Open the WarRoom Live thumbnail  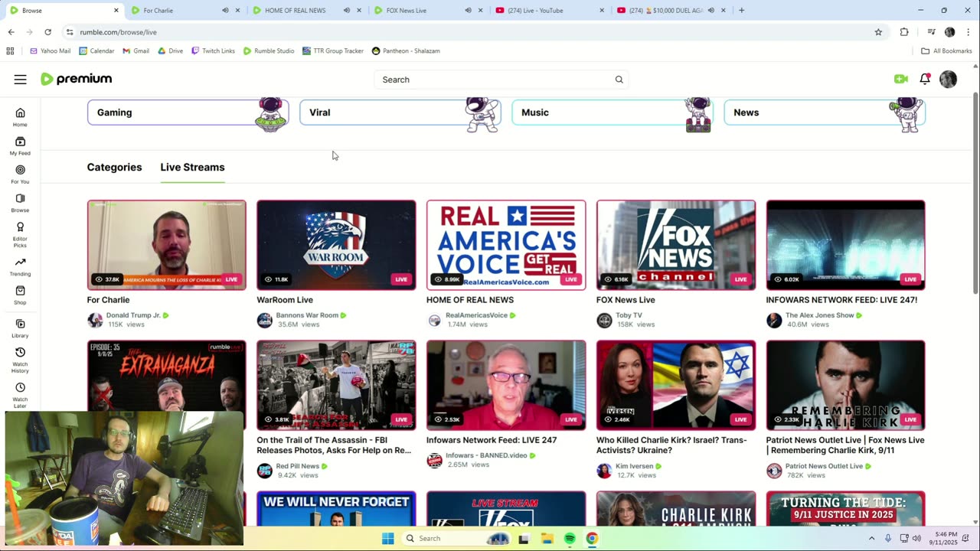pyautogui.click(x=336, y=245)
